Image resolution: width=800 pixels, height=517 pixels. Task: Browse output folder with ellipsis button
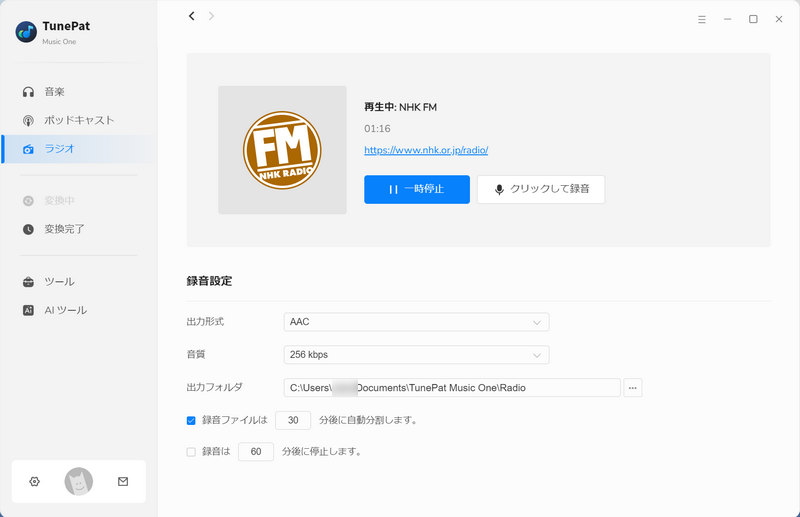point(633,388)
